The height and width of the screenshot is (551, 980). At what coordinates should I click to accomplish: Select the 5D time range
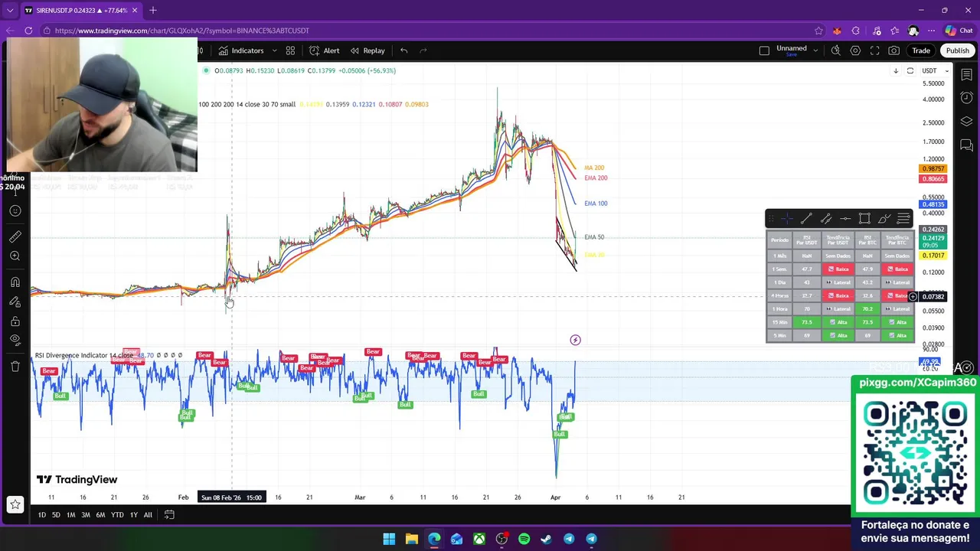(x=56, y=515)
